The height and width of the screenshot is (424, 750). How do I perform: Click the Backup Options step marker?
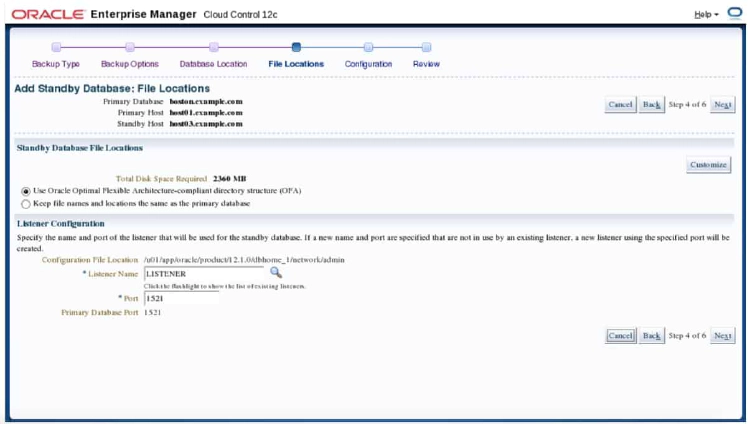point(130,47)
